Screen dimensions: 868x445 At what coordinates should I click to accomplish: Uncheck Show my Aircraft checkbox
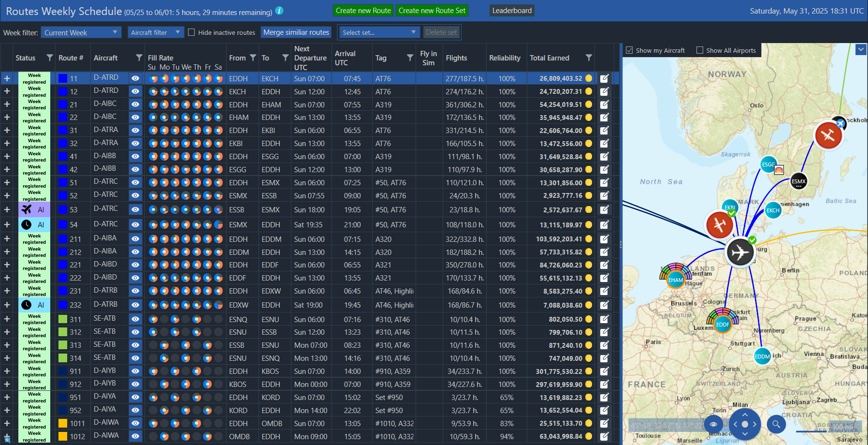pyautogui.click(x=629, y=50)
